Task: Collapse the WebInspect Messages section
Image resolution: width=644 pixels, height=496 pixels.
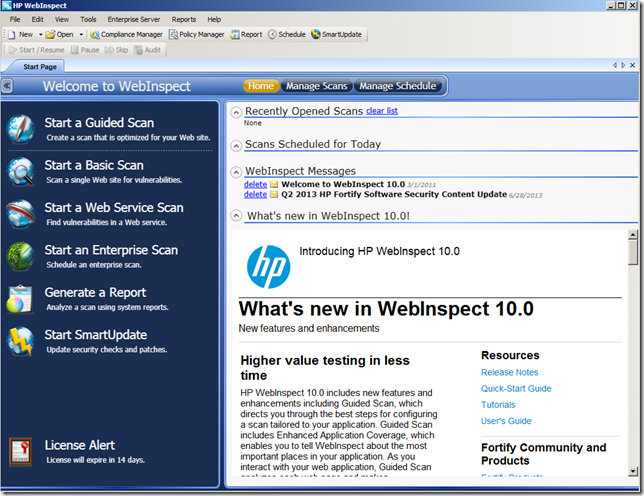Action: pos(236,172)
